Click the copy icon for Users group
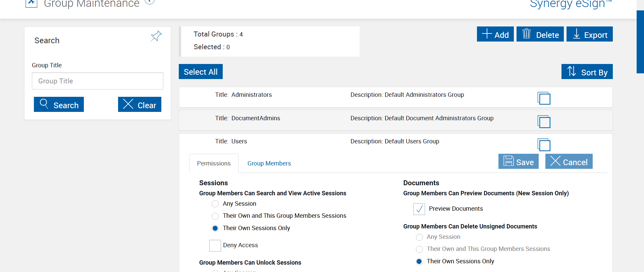 click(x=544, y=145)
